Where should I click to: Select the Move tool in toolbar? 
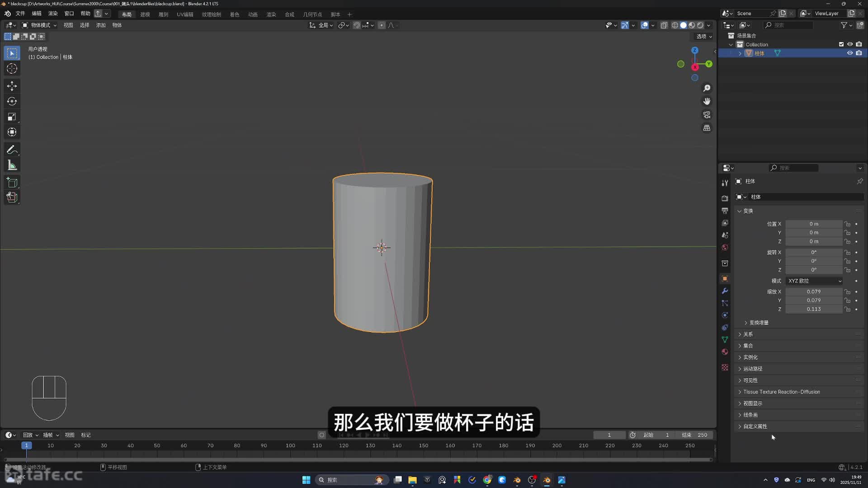coord(12,86)
